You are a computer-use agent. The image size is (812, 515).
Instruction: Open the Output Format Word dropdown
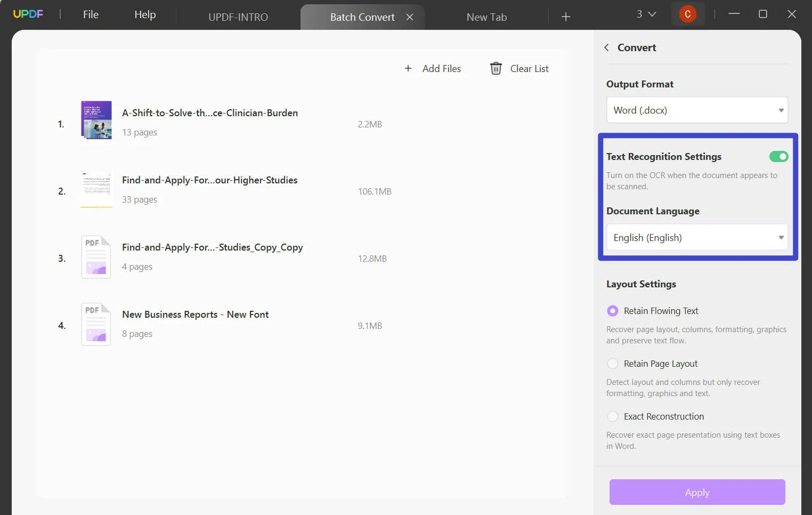(697, 110)
